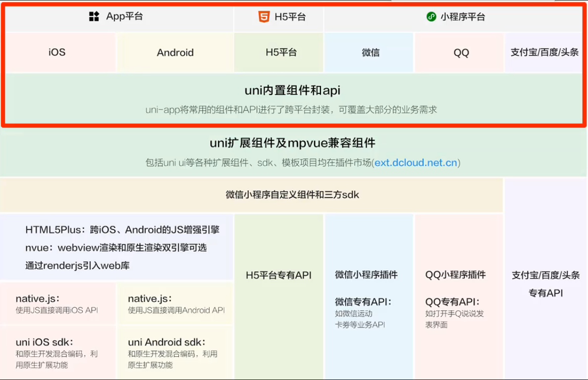The width and height of the screenshot is (588, 380).
Task: Click the native.js heading in Android column
Action: [x=150, y=298]
